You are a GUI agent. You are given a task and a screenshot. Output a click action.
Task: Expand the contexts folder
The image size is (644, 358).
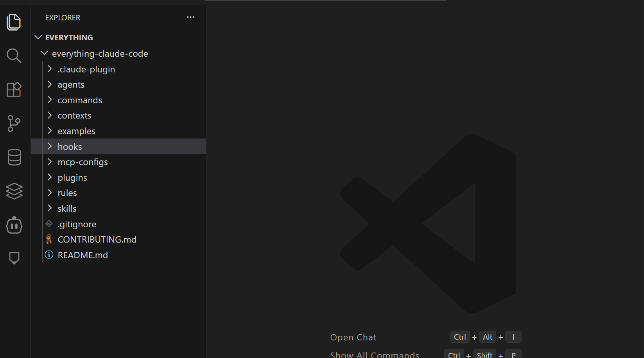point(118,115)
